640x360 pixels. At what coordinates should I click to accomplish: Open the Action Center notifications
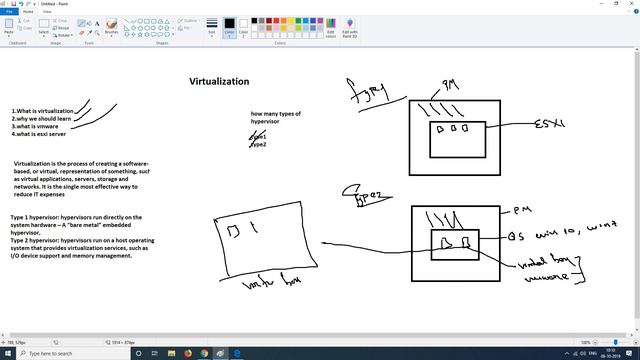pyautogui.click(x=629, y=353)
